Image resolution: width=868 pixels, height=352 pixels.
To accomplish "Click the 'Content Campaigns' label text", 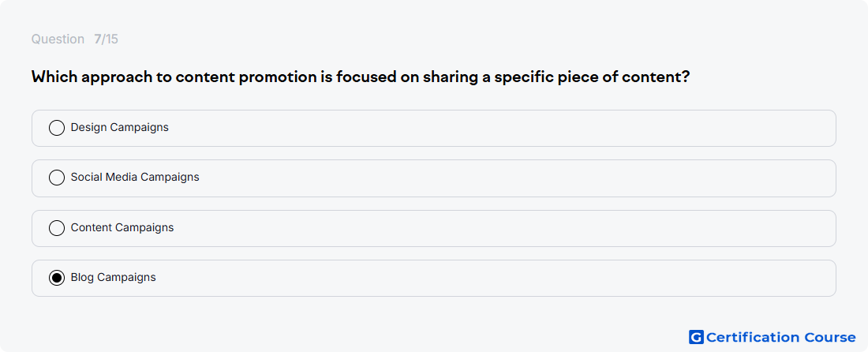I will (x=122, y=227).
